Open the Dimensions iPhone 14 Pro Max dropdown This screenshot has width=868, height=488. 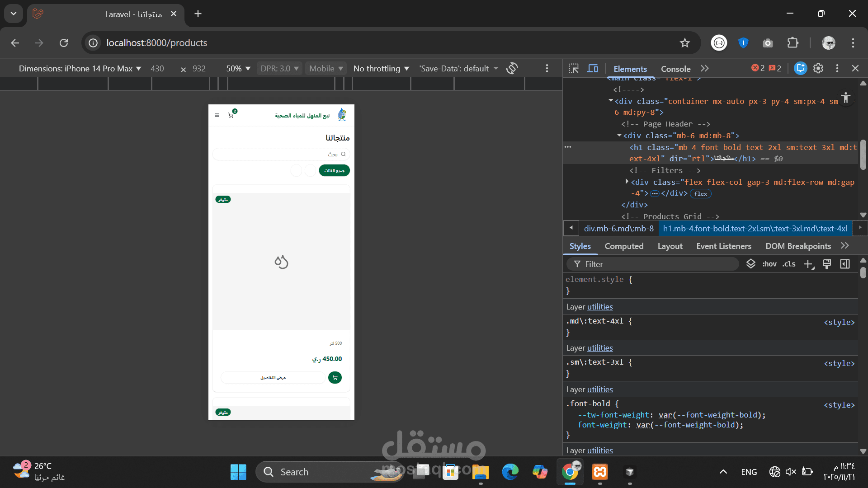80,69
